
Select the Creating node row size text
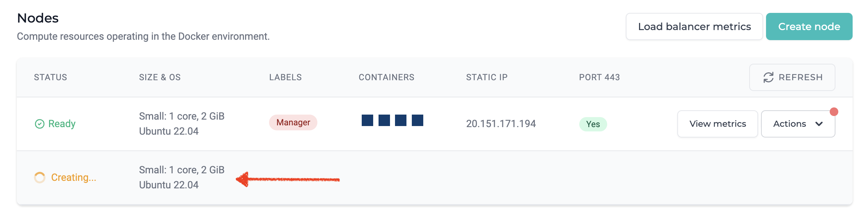182,170
